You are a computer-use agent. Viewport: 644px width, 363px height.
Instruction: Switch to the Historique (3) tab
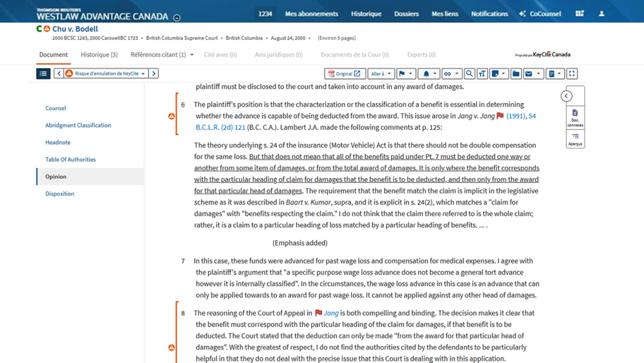[99, 55]
